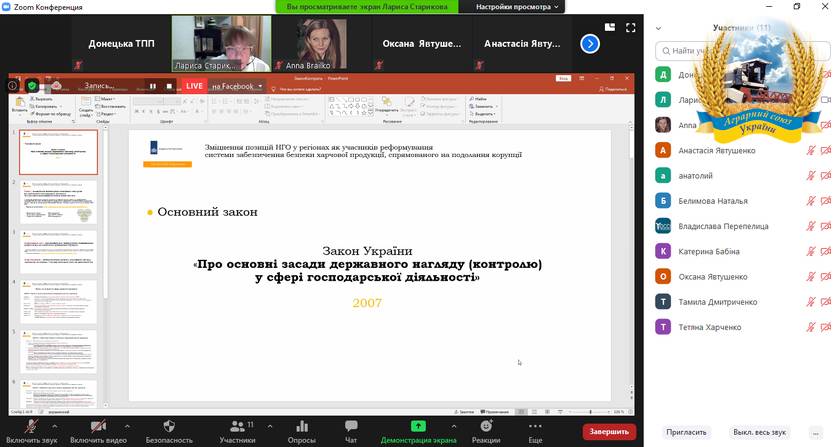840x447 pixels.
Task: Select participant Белимова Наталья
Action: 742,201
